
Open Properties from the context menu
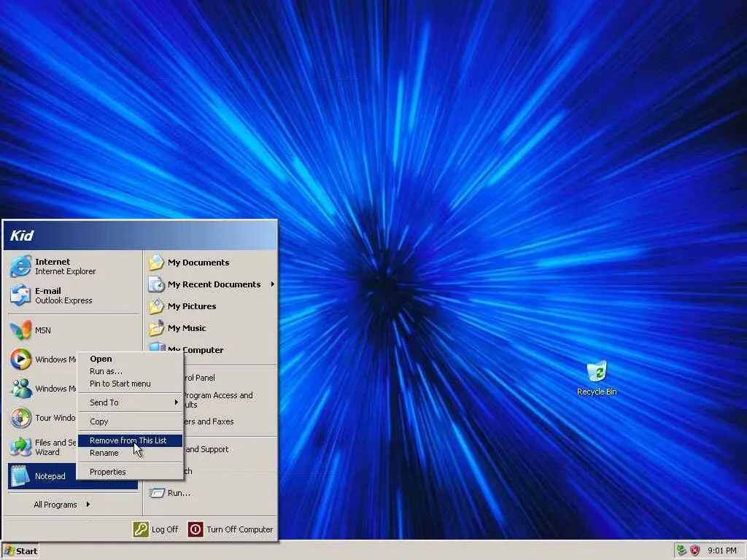130,472
